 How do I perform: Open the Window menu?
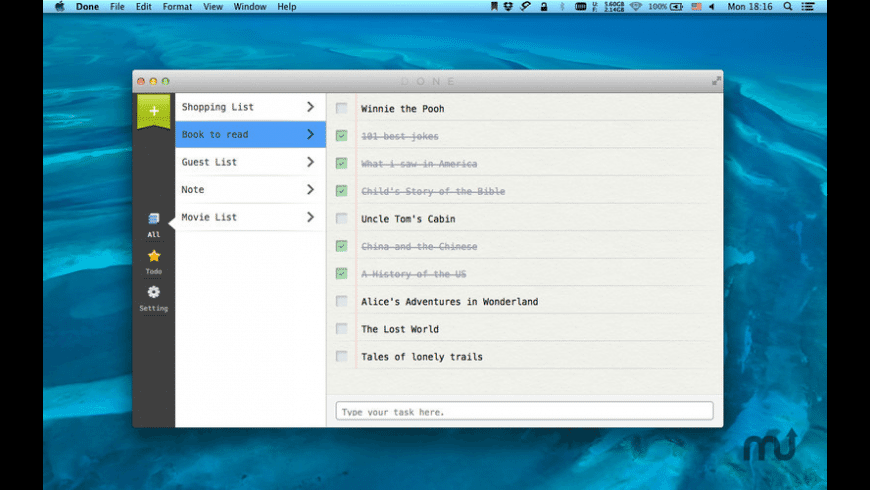(x=249, y=6)
